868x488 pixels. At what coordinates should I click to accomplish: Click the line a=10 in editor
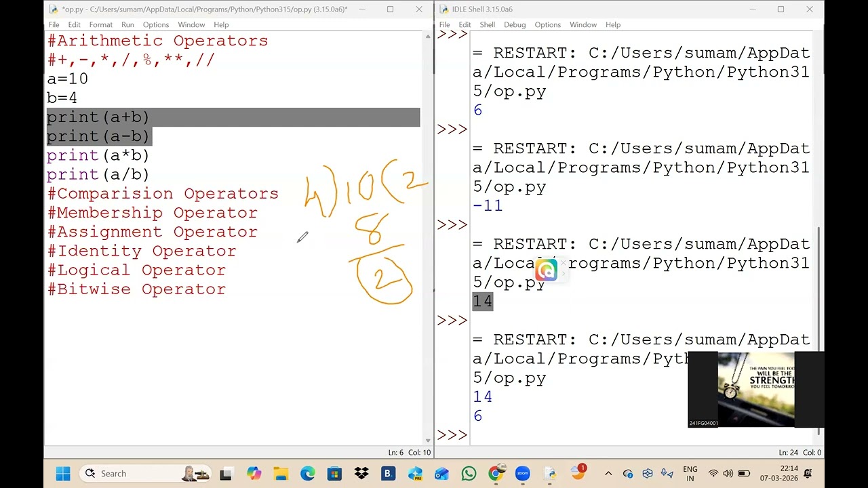tap(67, 79)
